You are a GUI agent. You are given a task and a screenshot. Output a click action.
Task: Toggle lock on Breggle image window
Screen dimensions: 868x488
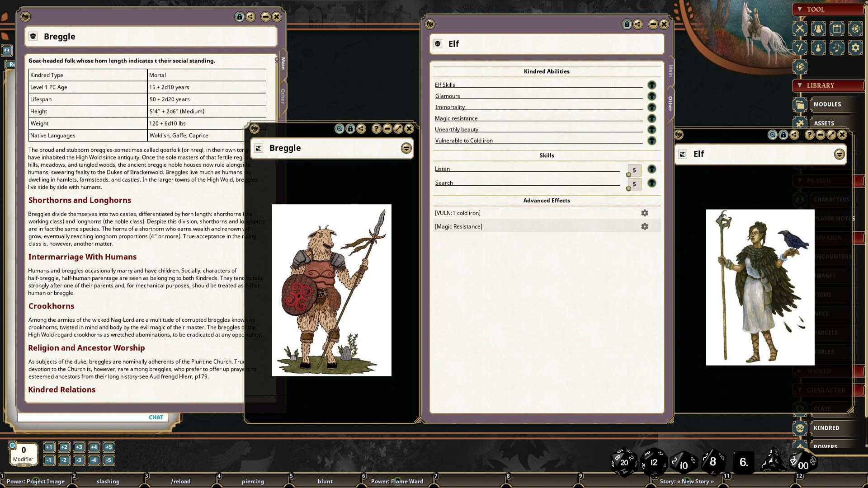tap(350, 129)
